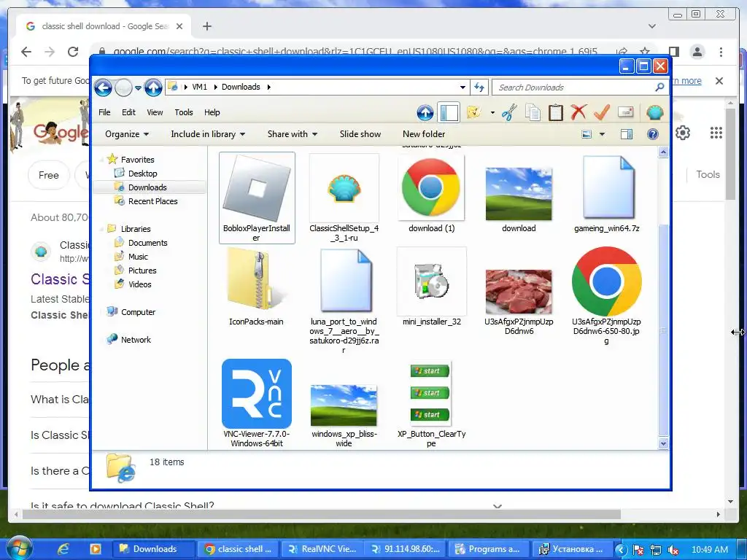Click the Up folder arrow beside address bar
Image resolution: width=747 pixels, height=560 pixels.
[x=153, y=87]
